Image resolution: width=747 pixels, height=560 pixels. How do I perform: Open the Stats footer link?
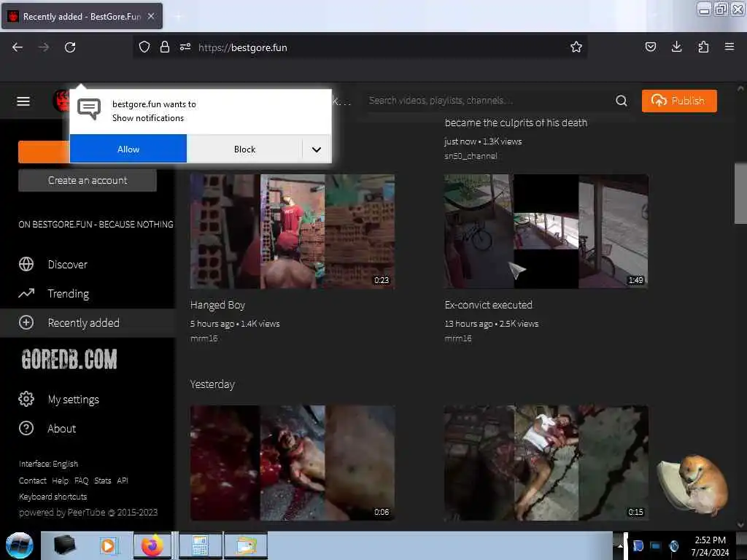tap(102, 481)
